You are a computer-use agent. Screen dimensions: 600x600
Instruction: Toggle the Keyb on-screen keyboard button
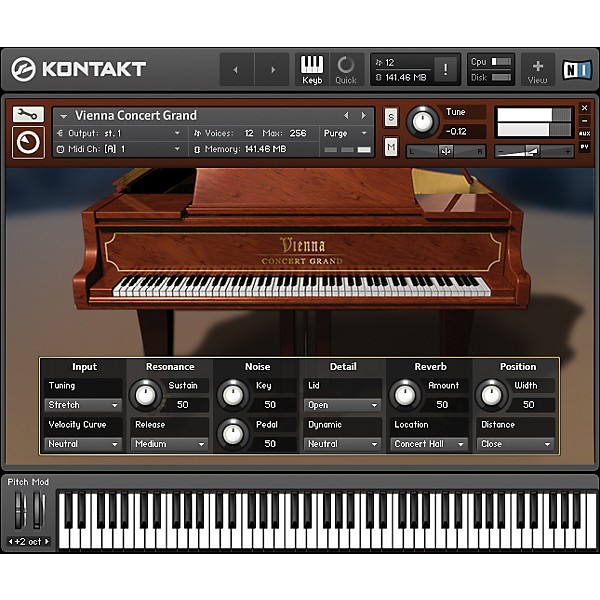pyautogui.click(x=312, y=70)
